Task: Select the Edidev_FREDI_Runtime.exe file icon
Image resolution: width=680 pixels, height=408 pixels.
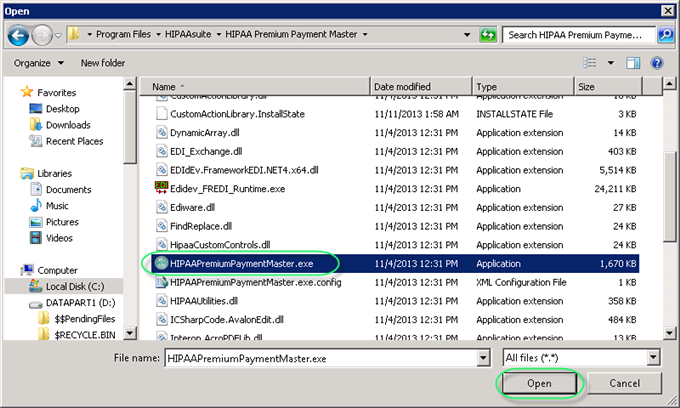Action: tap(161, 188)
